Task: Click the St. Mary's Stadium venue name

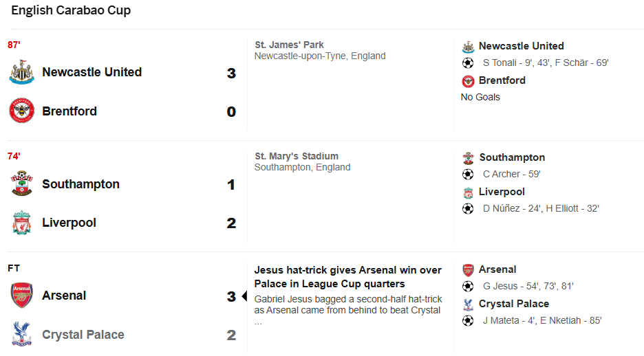Action: [x=296, y=156]
